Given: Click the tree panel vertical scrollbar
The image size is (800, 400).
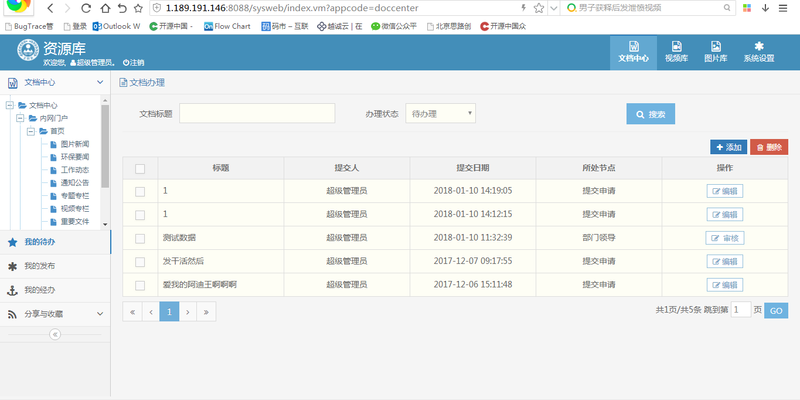Looking at the screenshot, I should pos(105,146).
